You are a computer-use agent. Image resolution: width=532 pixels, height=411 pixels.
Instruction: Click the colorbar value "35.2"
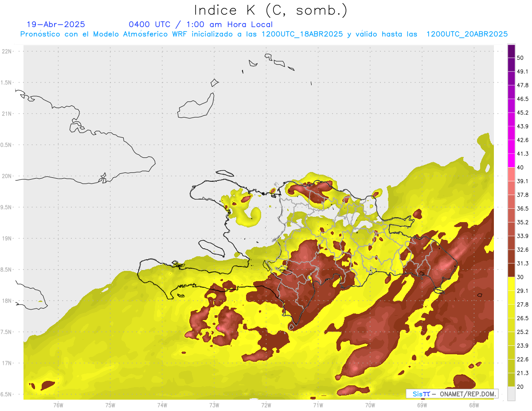click(x=523, y=222)
